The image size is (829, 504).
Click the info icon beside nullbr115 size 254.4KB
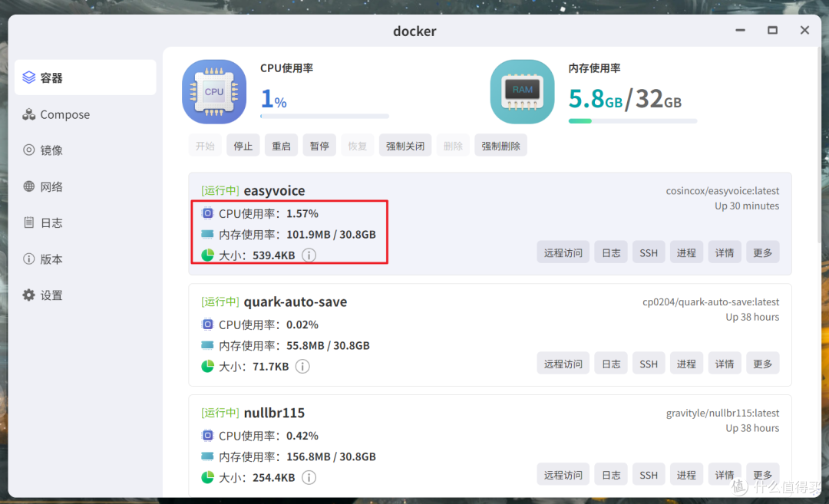[x=309, y=477]
